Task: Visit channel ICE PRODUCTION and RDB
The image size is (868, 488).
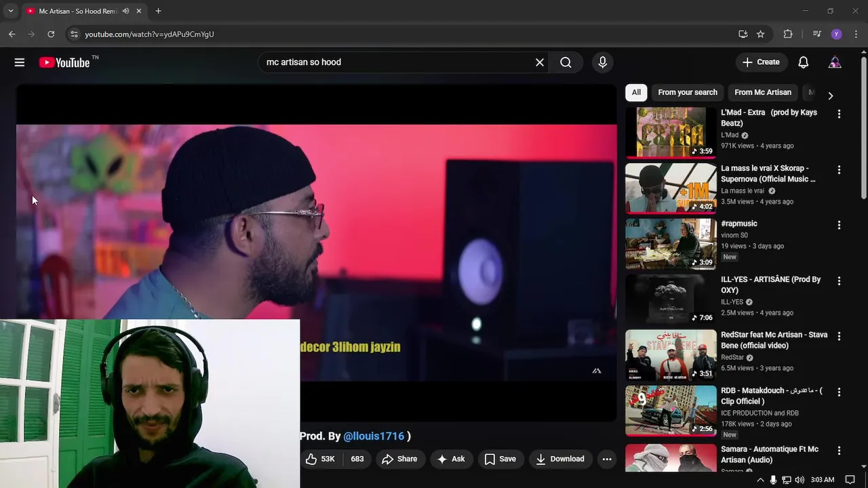Action: click(759, 413)
